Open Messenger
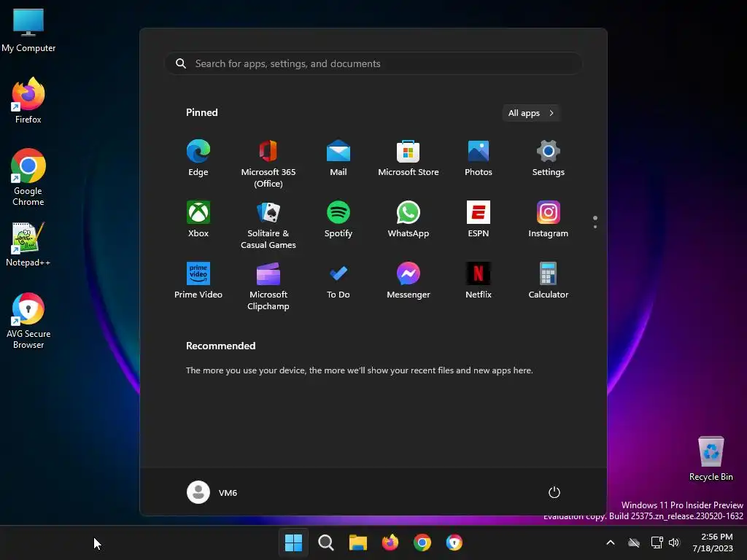The height and width of the screenshot is (560, 747). [x=409, y=281]
